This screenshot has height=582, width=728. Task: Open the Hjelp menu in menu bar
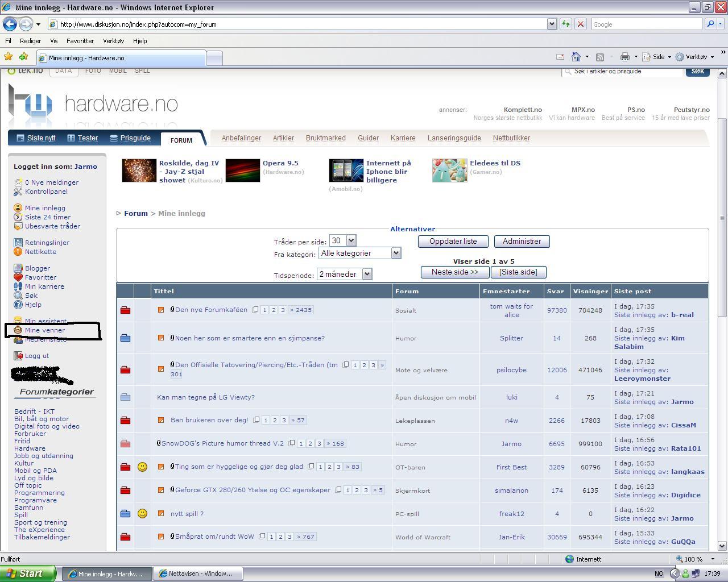[140, 41]
